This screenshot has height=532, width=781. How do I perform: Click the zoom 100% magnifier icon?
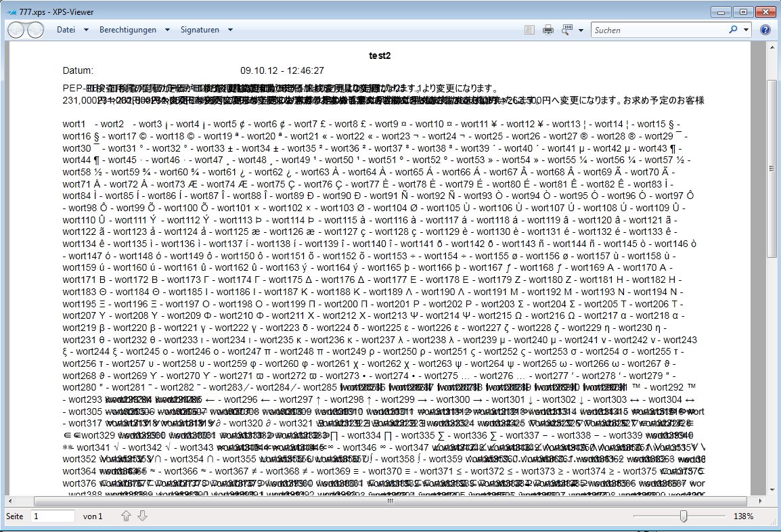pos(567,30)
